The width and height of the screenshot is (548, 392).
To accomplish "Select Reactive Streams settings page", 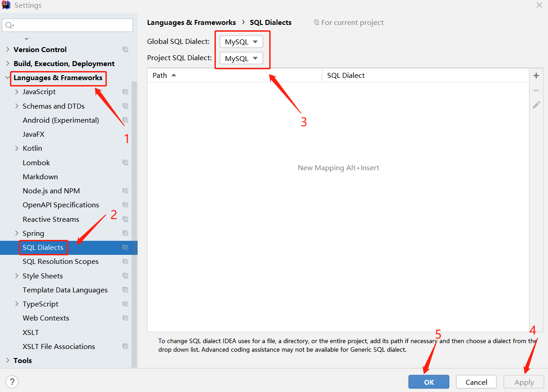I will [x=51, y=220].
